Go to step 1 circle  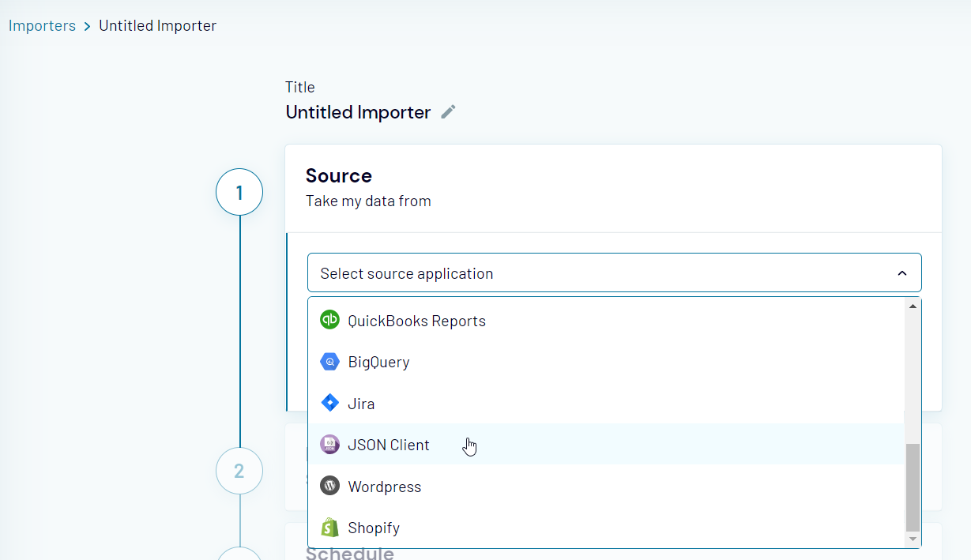(x=239, y=192)
